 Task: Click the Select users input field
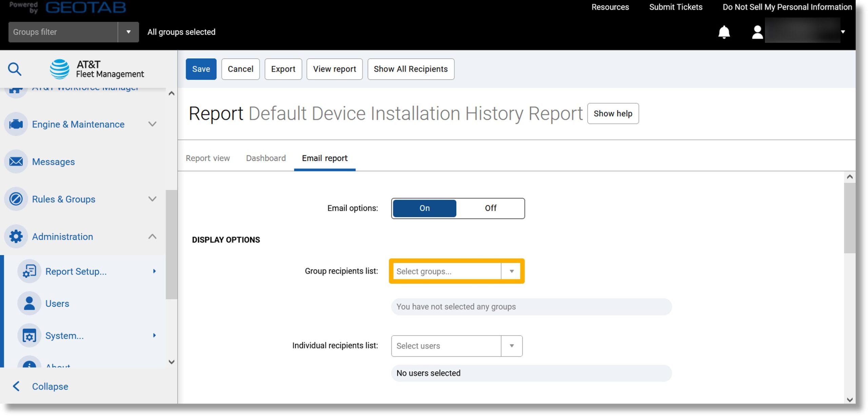point(446,346)
